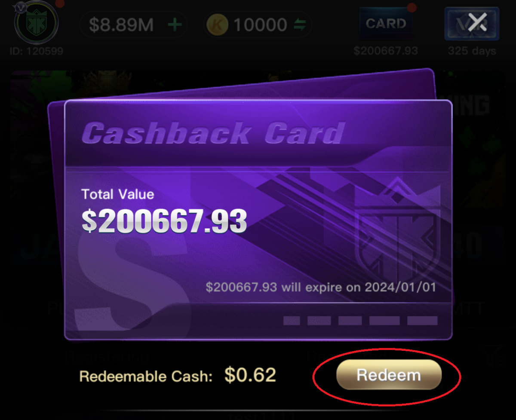Click the Redeem button
The image size is (516, 420).
[389, 375]
